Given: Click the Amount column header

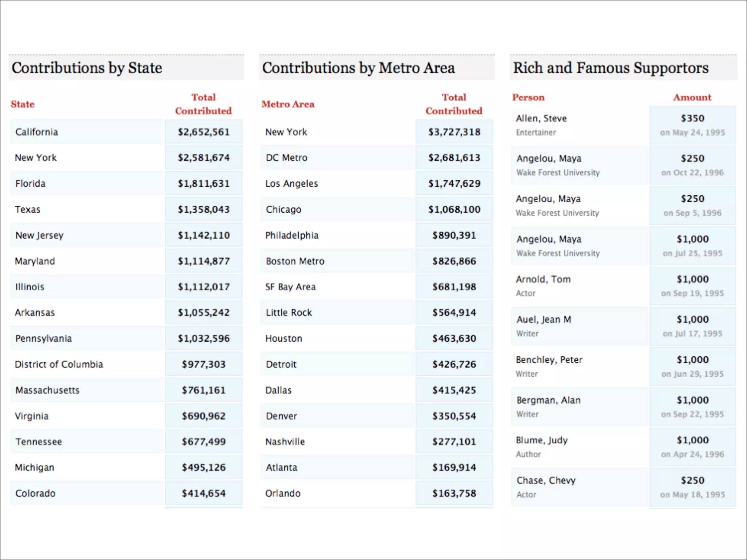Looking at the screenshot, I should (x=692, y=97).
